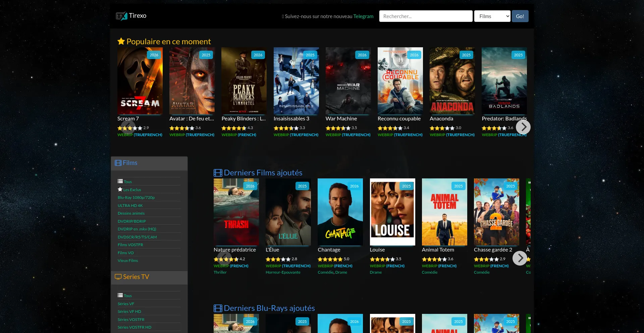This screenshot has height=333, width=644.
Task: Open Séries VOSTFR HD category
Action: 135,327
